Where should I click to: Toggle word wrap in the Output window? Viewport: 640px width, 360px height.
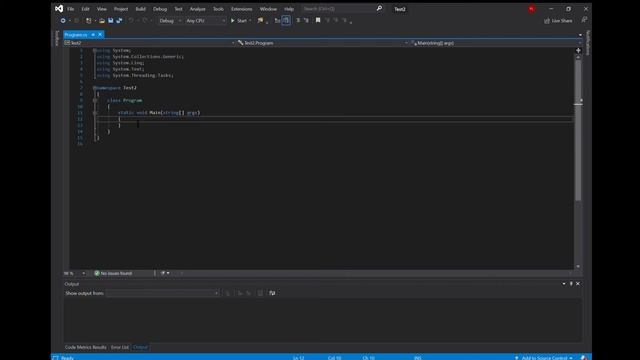272,293
